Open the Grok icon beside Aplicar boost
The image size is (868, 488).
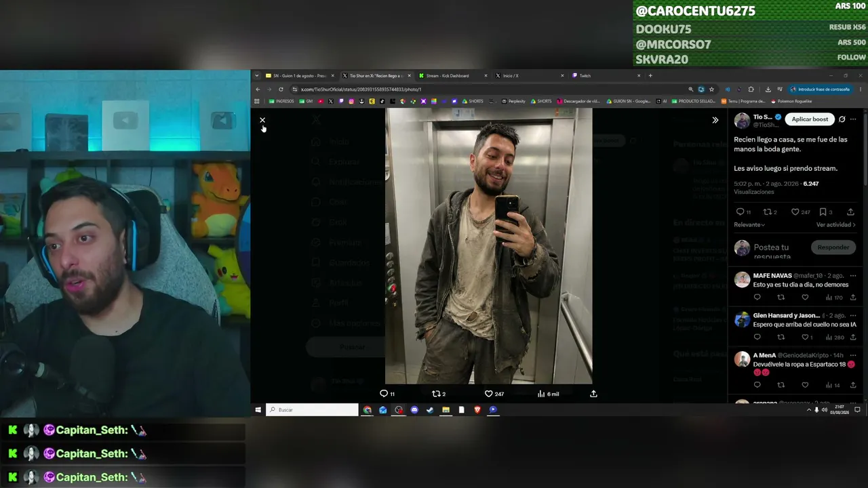pos(842,119)
